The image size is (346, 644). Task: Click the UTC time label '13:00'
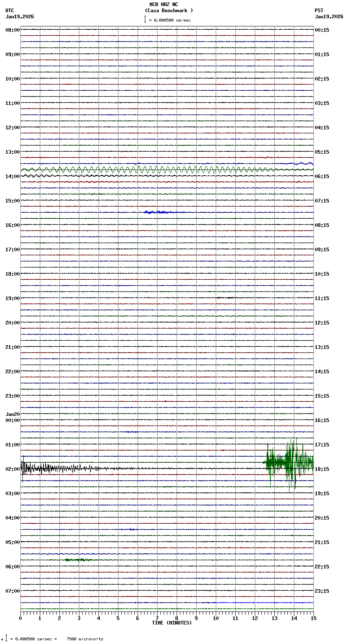(13, 152)
